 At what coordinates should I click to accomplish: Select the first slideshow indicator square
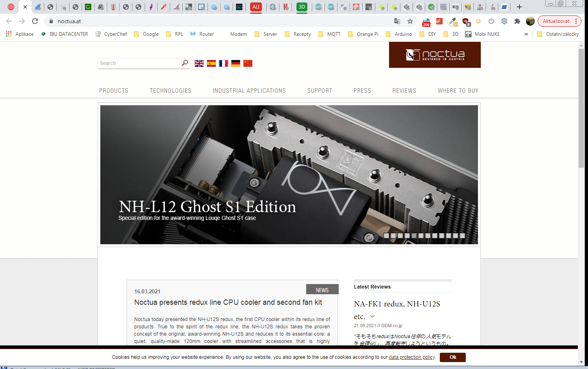point(387,236)
